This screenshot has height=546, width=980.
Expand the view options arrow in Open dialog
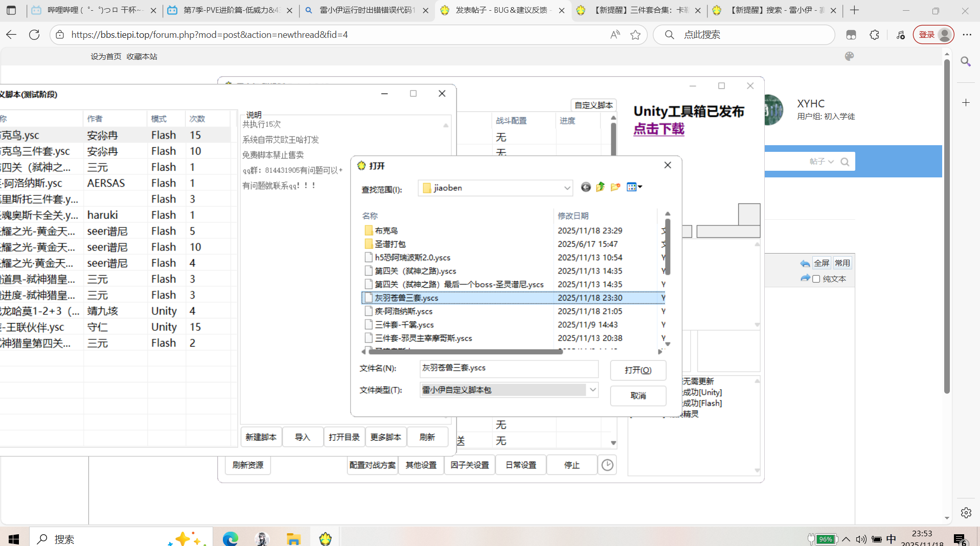click(x=640, y=187)
